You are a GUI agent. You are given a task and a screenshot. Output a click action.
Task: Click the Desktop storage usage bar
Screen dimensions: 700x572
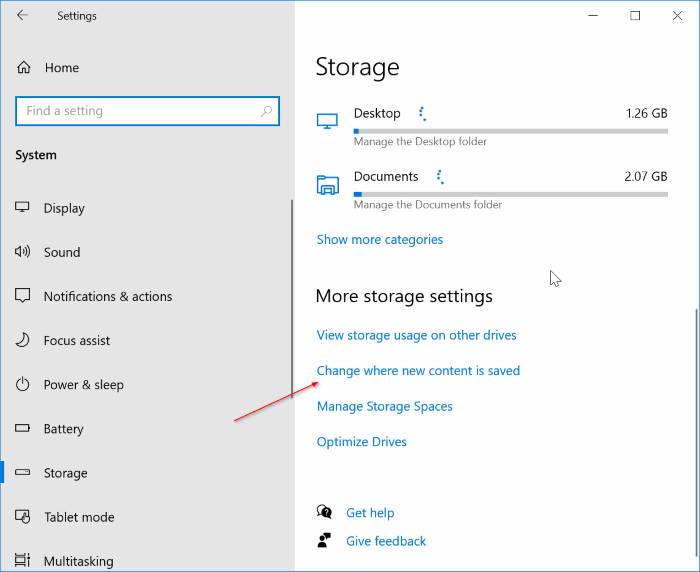pyautogui.click(x=511, y=131)
